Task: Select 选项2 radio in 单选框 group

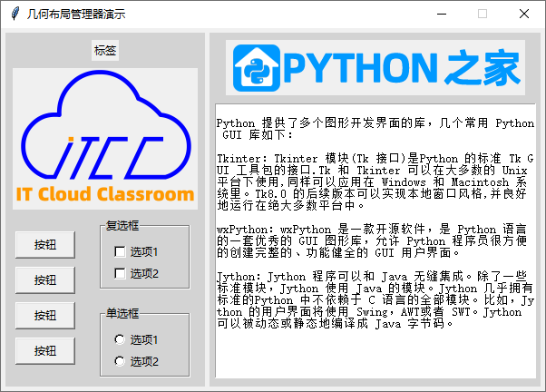Action: point(120,361)
